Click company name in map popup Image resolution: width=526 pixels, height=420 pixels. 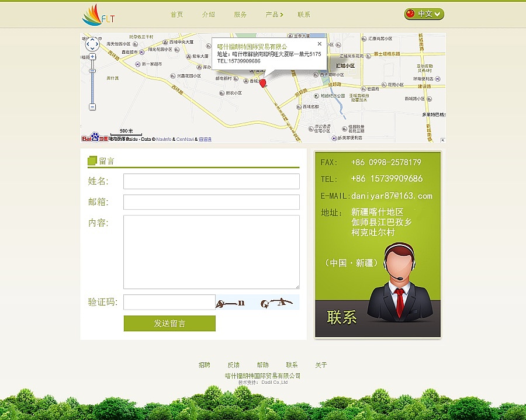tap(252, 47)
